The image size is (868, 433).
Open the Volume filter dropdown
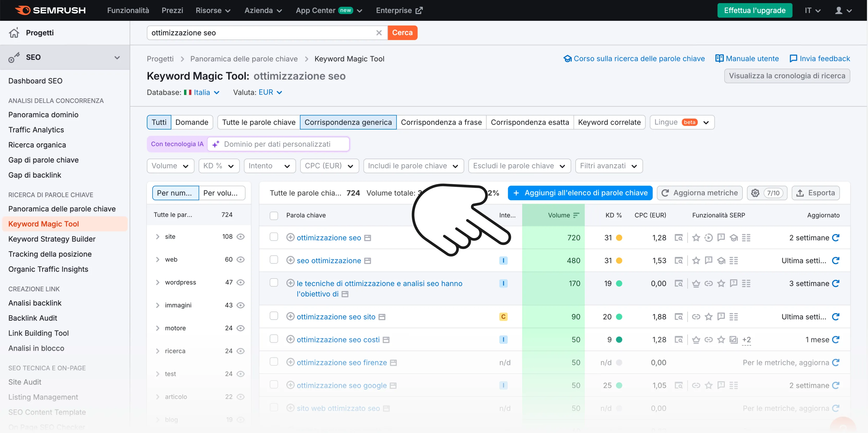tap(171, 166)
